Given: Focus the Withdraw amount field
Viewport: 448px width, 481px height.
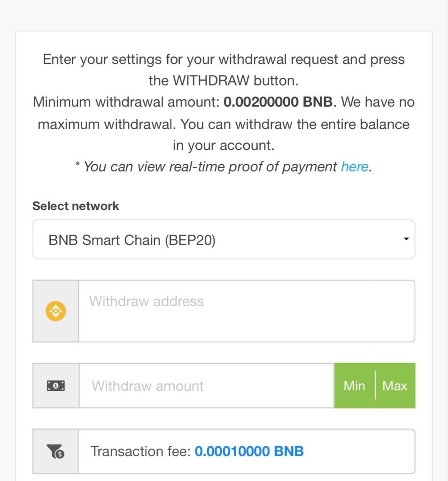Looking at the screenshot, I should pos(207,386).
